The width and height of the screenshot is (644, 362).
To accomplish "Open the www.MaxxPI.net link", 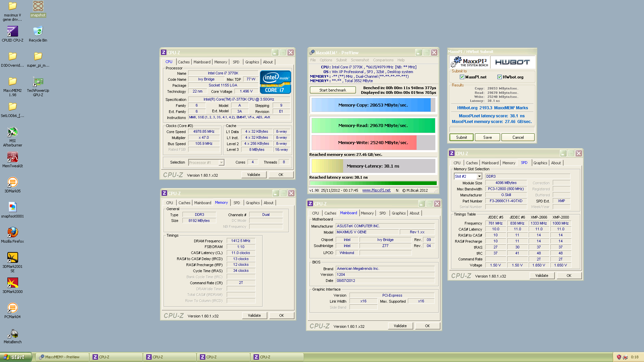I will (376, 190).
